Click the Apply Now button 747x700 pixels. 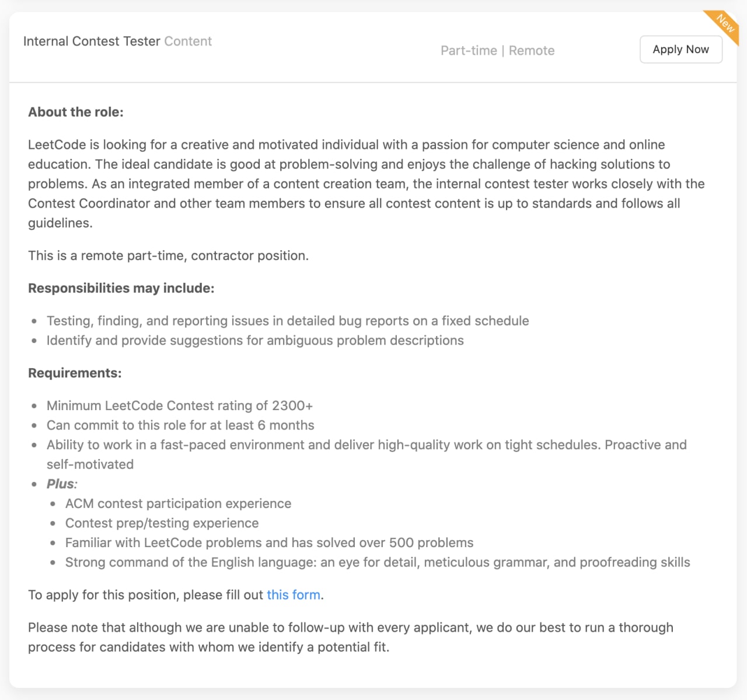(680, 50)
